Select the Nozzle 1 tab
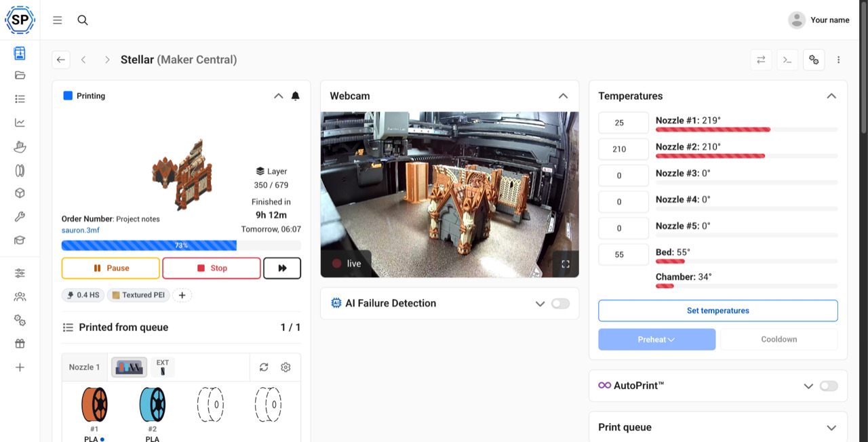This screenshot has height=442, width=868. pos(84,367)
